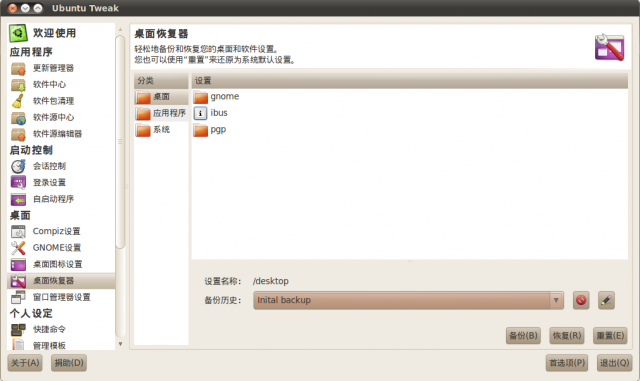Click sidebar scrollbar up arrow

click(120, 29)
